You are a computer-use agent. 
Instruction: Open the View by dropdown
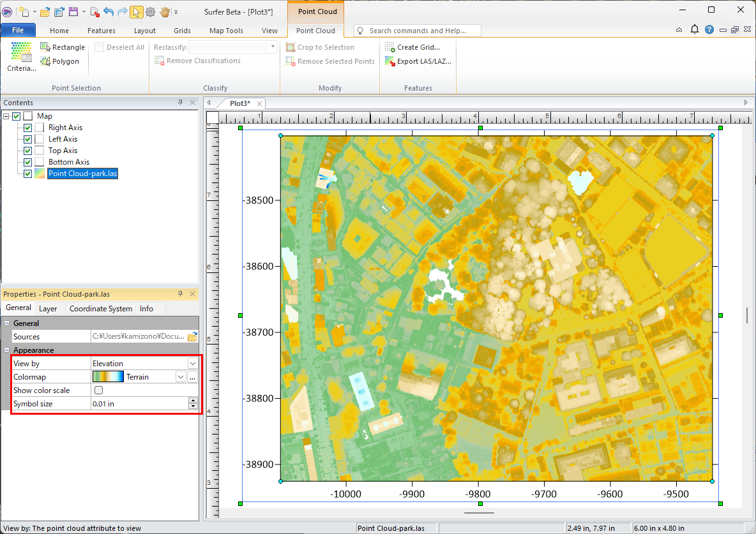(192, 363)
